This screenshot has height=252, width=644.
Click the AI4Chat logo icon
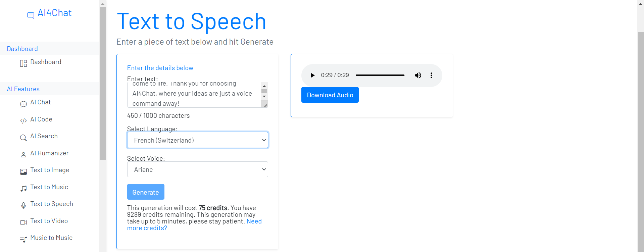(31, 15)
